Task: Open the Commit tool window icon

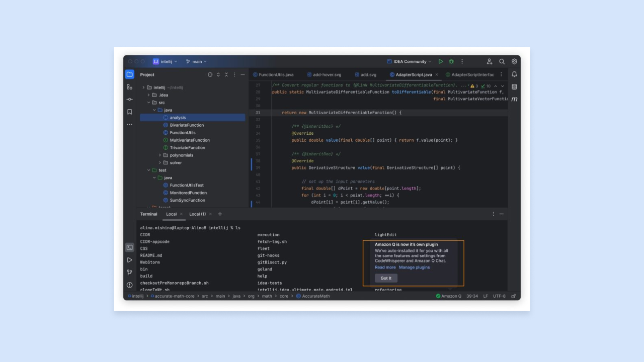Action: [130, 99]
